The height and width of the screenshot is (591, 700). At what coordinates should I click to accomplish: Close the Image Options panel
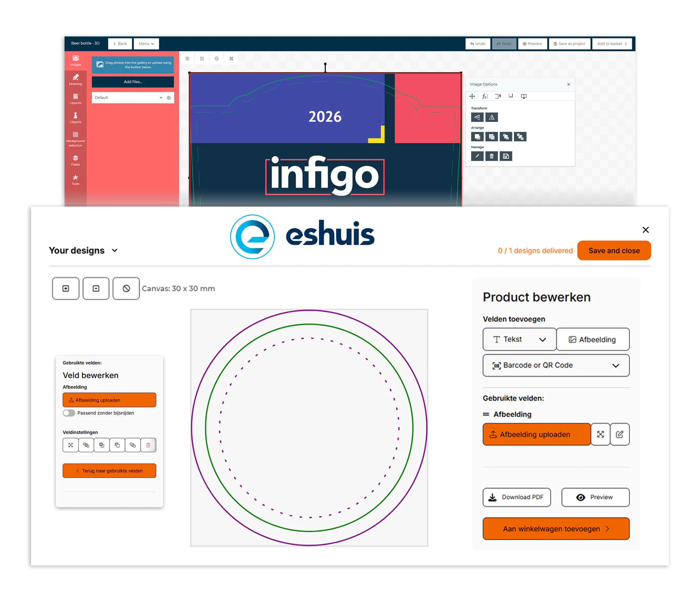pos(568,85)
